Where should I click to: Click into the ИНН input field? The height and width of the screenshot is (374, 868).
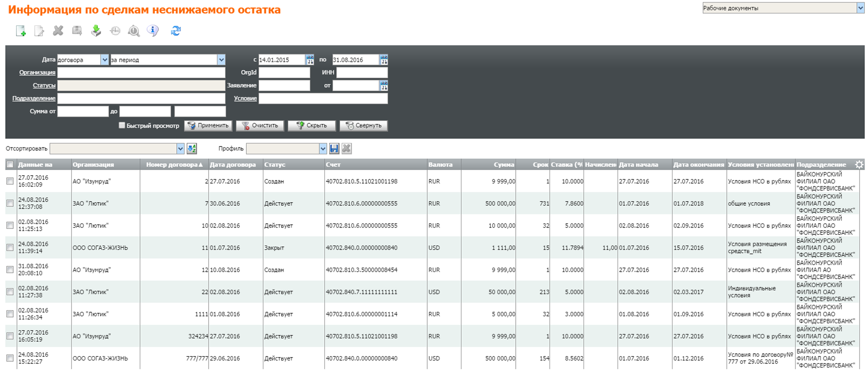coord(362,73)
